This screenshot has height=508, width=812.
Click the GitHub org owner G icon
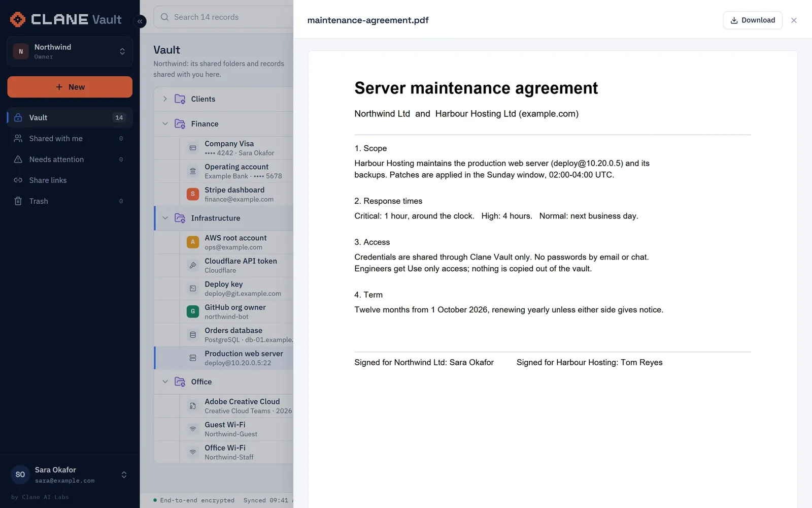click(193, 311)
